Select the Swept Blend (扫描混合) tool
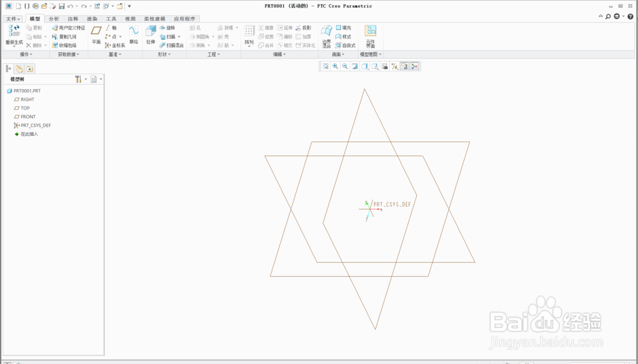This screenshot has width=638, height=364. pyautogui.click(x=171, y=45)
